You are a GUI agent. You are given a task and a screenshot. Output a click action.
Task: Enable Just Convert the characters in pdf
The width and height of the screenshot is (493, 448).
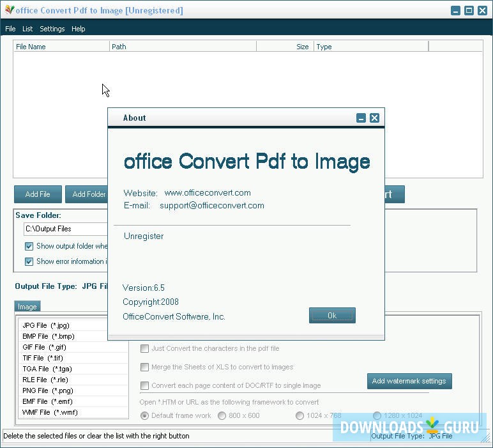click(x=144, y=348)
